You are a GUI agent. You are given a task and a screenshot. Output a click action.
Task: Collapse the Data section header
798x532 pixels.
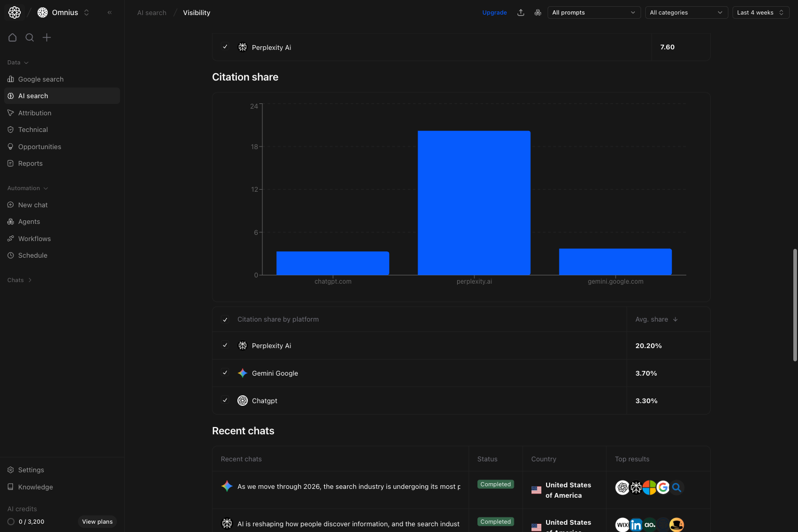point(17,62)
